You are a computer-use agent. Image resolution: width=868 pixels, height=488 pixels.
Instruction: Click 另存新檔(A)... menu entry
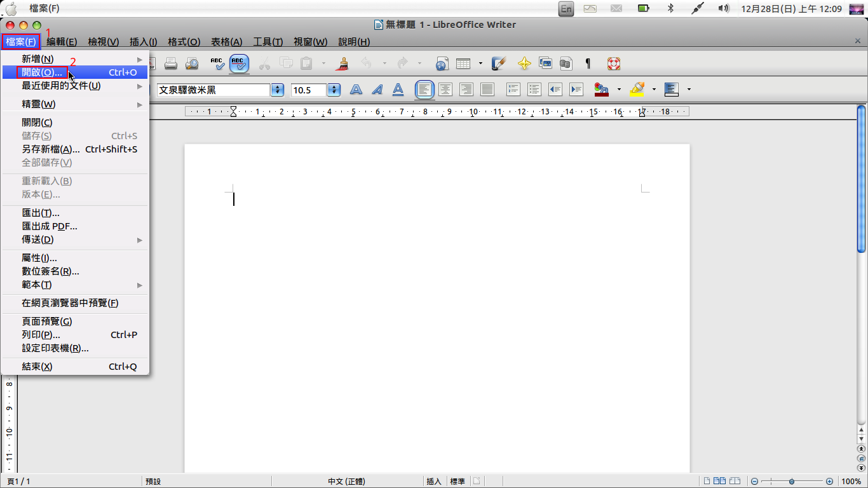tap(51, 149)
